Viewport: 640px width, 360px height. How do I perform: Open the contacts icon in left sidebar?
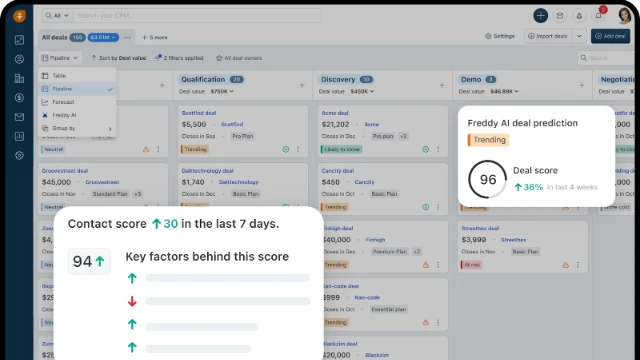(x=19, y=59)
